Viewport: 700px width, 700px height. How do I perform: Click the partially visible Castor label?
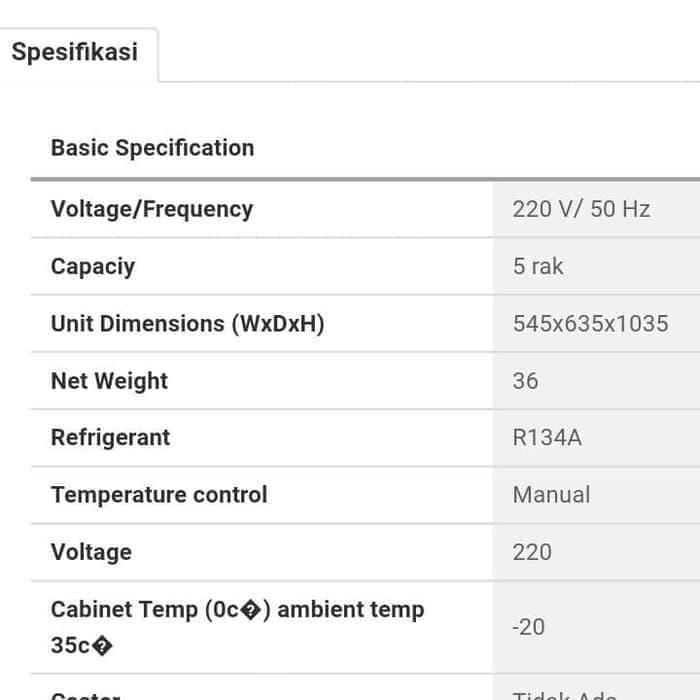86,695
